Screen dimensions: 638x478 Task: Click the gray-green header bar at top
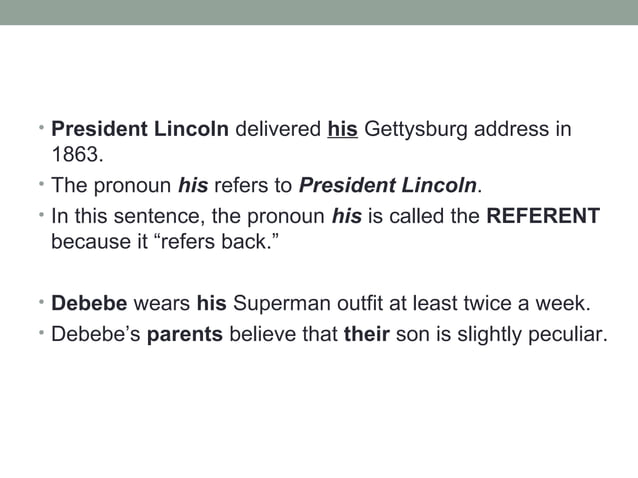(x=319, y=12)
